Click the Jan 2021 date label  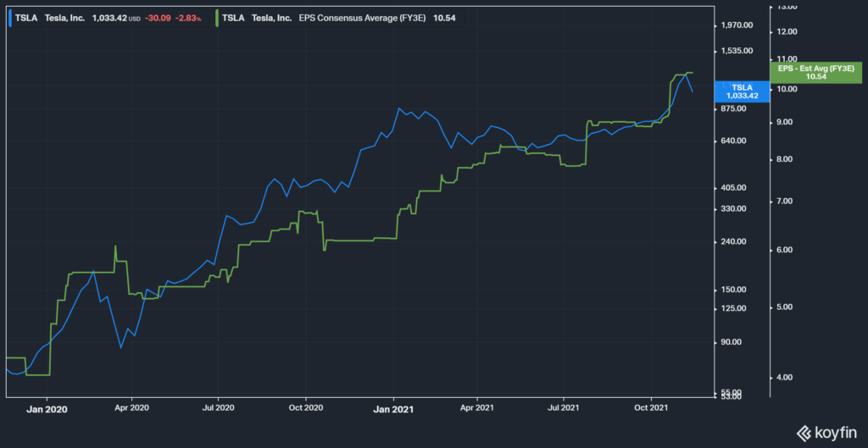(x=393, y=410)
